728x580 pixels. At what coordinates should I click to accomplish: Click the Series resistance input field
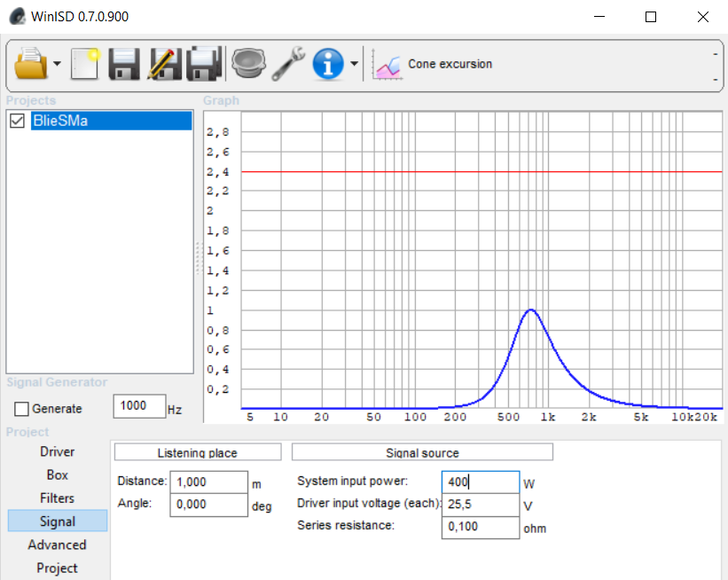pyautogui.click(x=480, y=527)
